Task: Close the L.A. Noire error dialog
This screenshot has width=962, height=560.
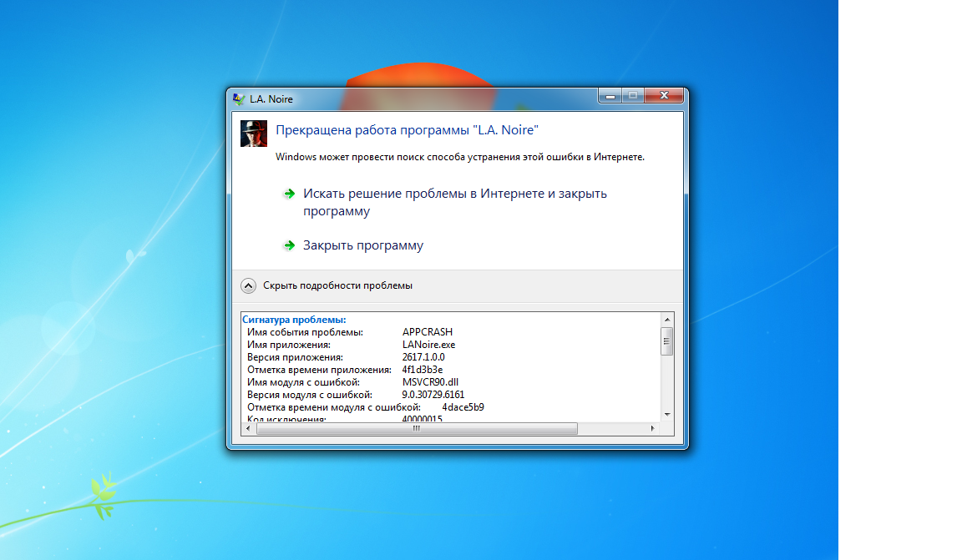Action: click(664, 96)
